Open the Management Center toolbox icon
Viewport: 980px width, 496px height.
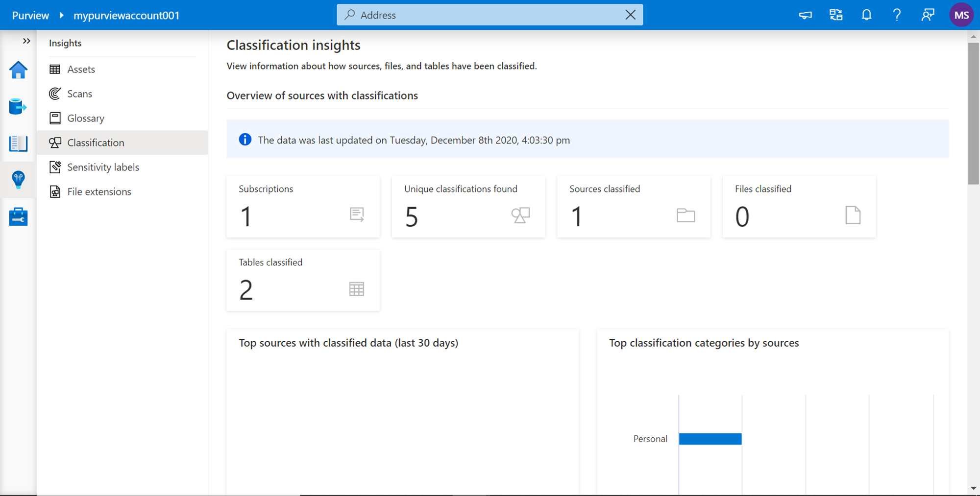coord(18,216)
